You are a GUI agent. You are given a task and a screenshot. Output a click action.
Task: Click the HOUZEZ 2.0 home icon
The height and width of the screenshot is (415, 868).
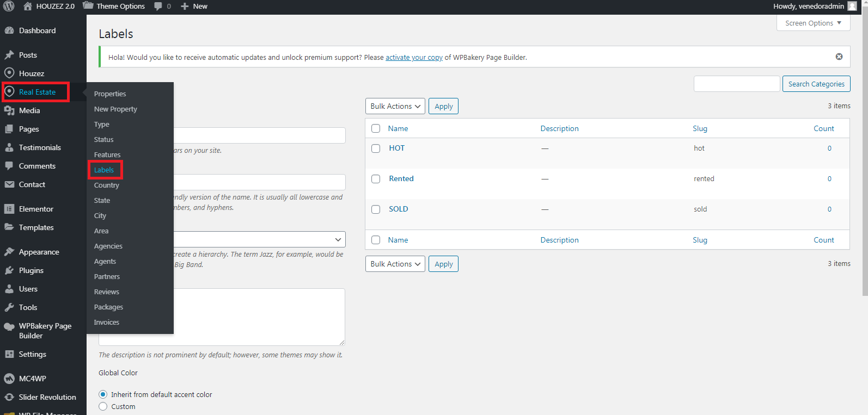click(x=28, y=7)
